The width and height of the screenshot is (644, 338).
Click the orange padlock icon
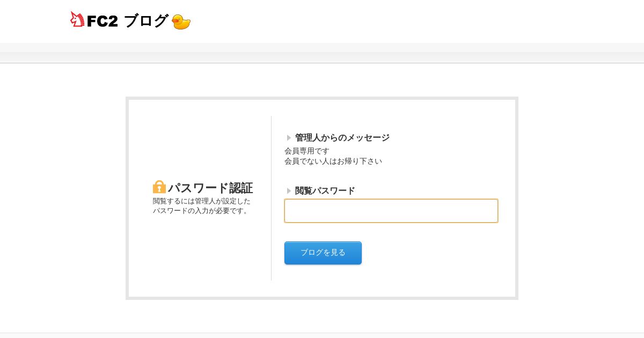[159, 187]
